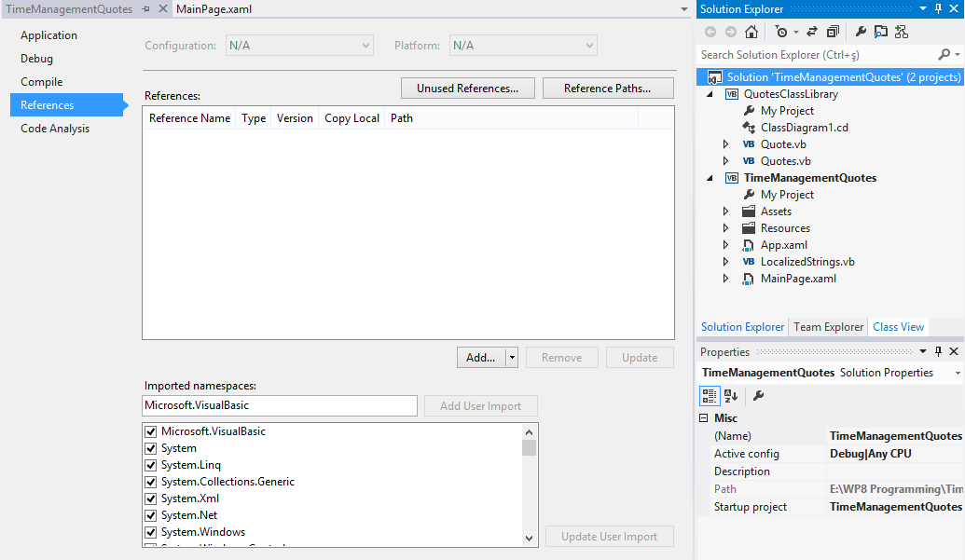
Task: Pin the Solution Explorer panel
Action: pyautogui.click(x=938, y=8)
